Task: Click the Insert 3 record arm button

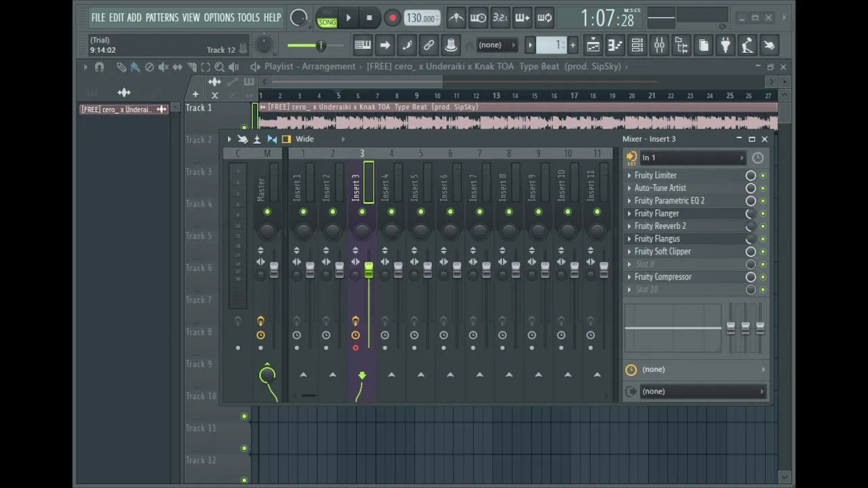Action: tap(355, 348)
